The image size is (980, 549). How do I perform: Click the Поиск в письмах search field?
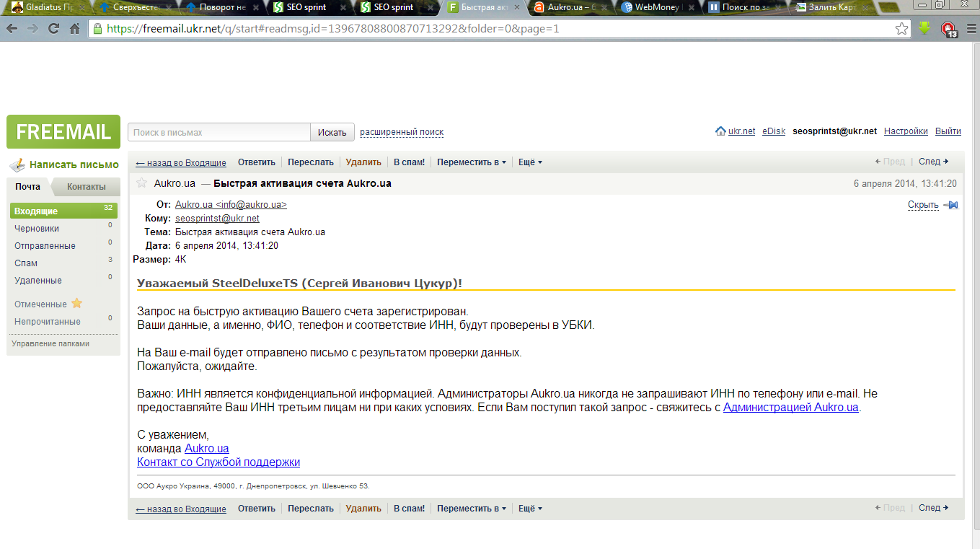pos(219,132)
